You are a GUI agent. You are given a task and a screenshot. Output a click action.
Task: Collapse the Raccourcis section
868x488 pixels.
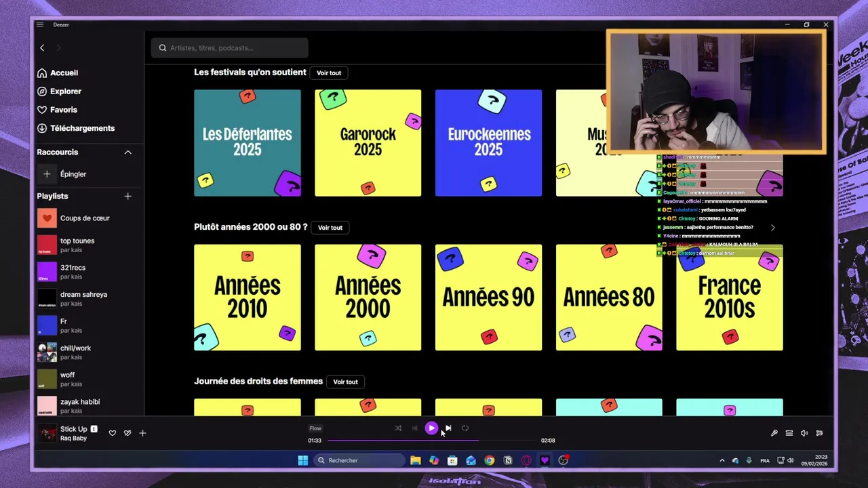(127, 152)
